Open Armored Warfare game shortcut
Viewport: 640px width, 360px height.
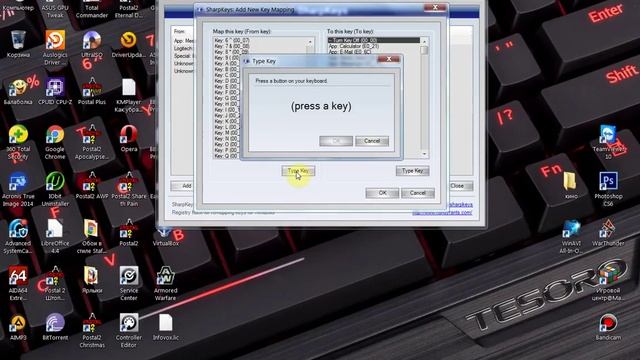point(165,276)
